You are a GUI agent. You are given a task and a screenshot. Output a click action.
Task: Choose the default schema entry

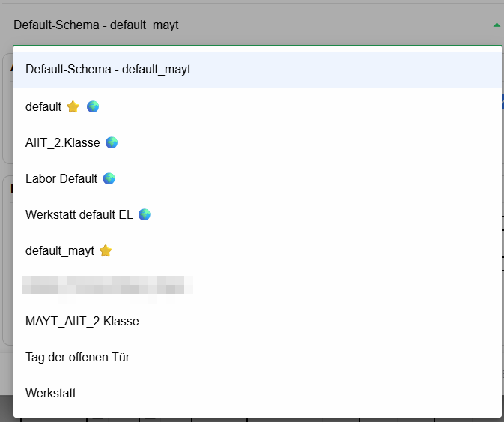click(257, 106)
